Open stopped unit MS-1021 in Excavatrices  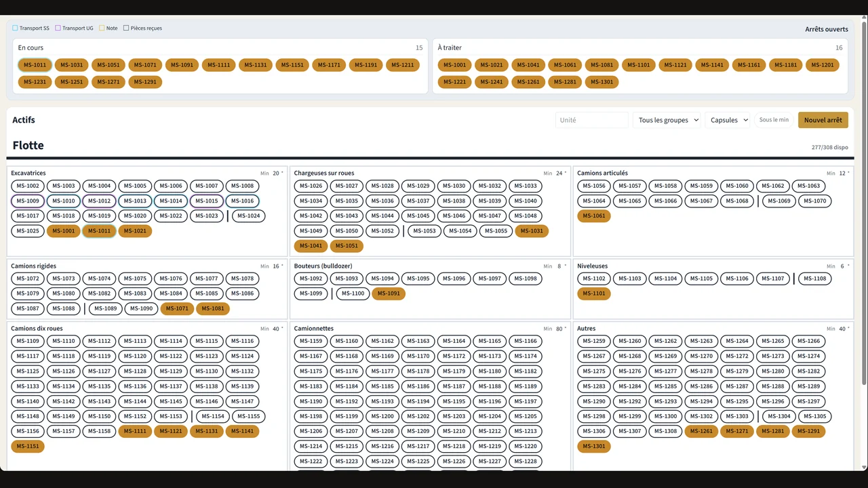[x=135, y=231]
